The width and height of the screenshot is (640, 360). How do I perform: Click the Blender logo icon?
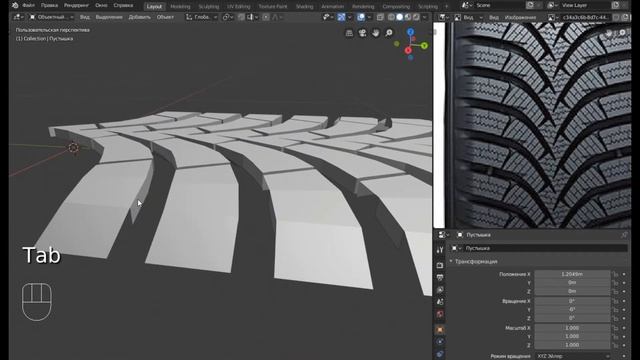tap(15, 5)
